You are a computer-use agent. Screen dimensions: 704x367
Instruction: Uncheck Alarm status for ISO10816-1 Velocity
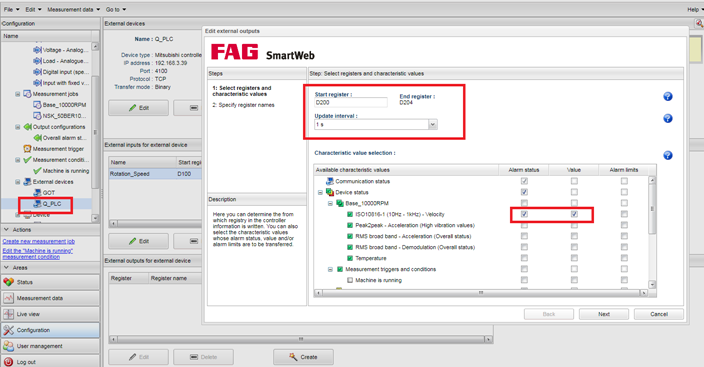click(x=524, y=214)
